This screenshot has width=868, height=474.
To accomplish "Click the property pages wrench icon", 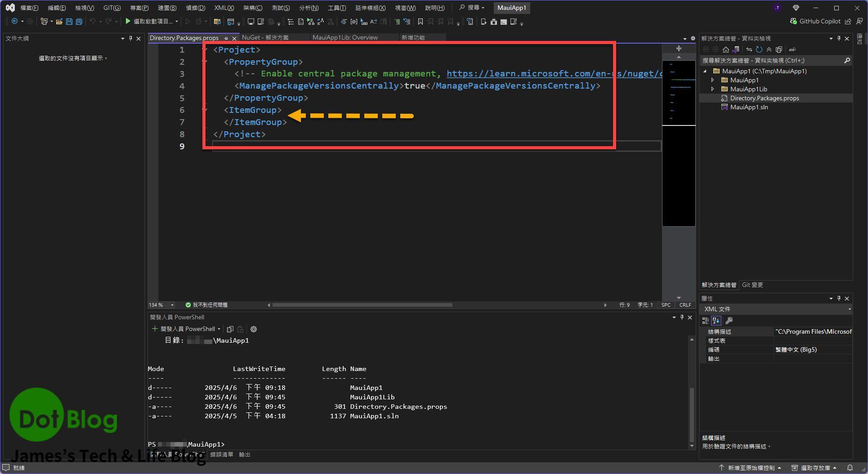I will click(729, 321).
